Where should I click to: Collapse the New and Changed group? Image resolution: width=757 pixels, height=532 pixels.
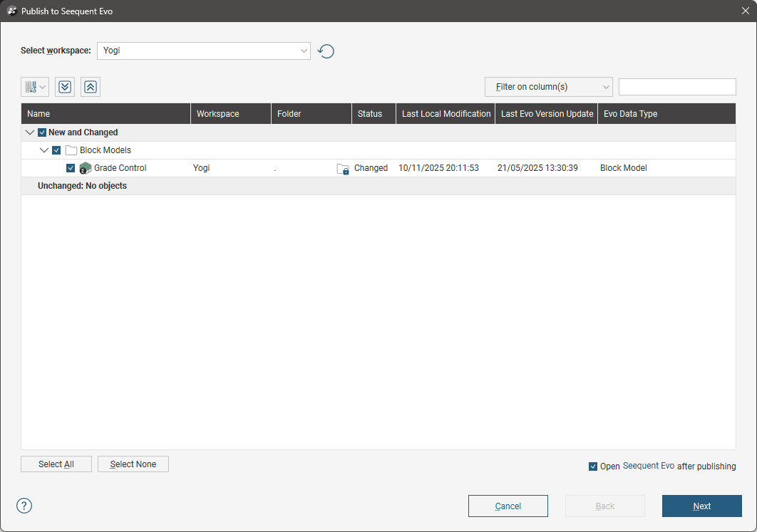click(30, 132)
